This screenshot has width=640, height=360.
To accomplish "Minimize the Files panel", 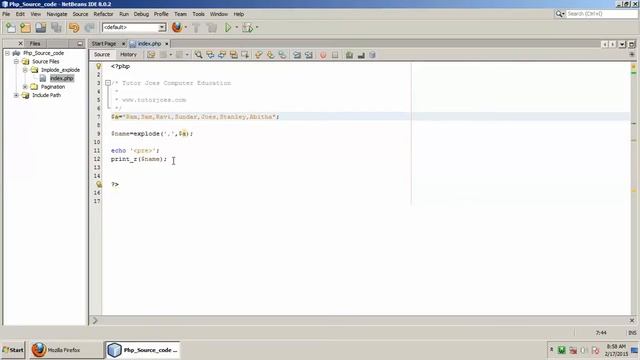I will pos(80,43).
